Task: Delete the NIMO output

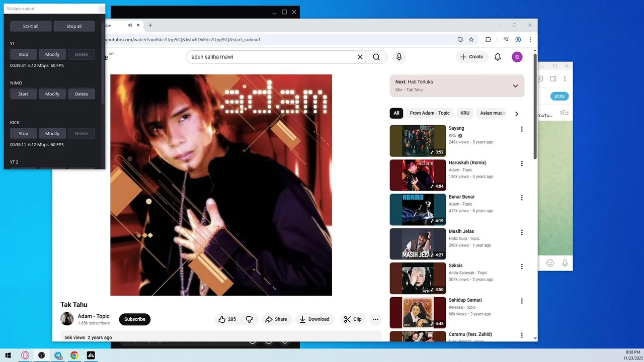Action: (x=82, y=94)
